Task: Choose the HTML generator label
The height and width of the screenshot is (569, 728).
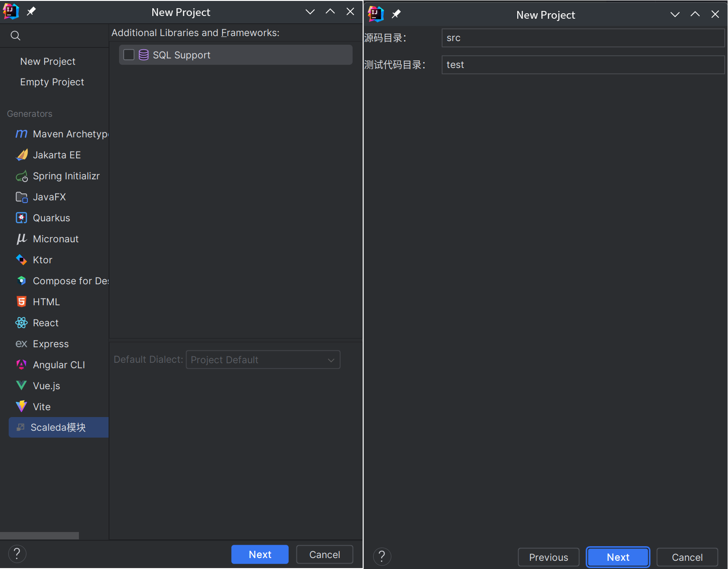Action: coord(46,302)
